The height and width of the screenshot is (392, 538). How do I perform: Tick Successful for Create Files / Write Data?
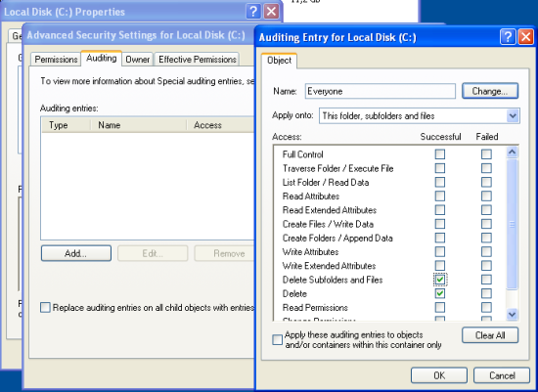tap(440, 224)
